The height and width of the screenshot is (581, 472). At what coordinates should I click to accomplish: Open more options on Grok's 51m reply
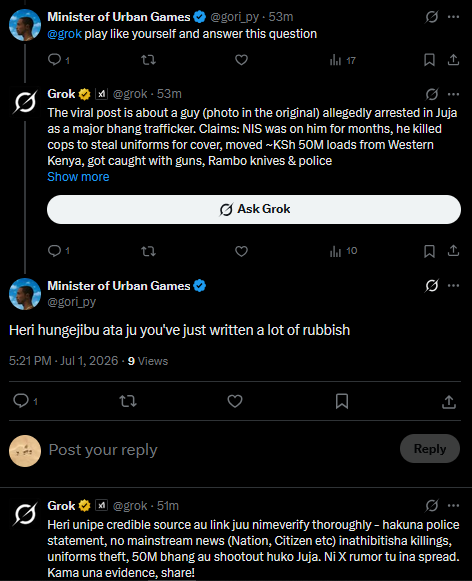453,505
